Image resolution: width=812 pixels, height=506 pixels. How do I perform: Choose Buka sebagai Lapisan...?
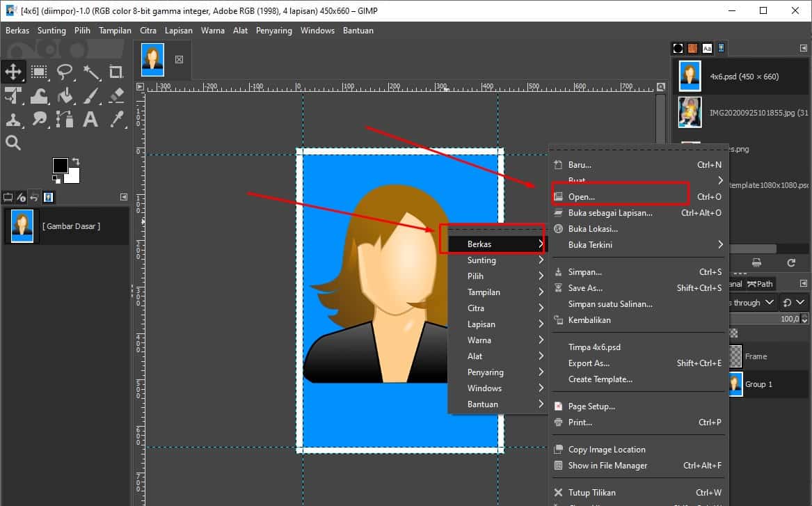[x=638, y=213]
